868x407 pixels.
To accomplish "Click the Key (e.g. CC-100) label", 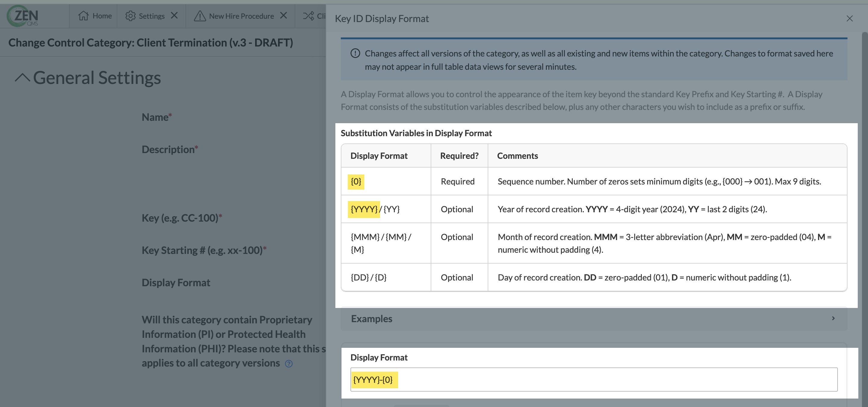I will coord(182,218).
